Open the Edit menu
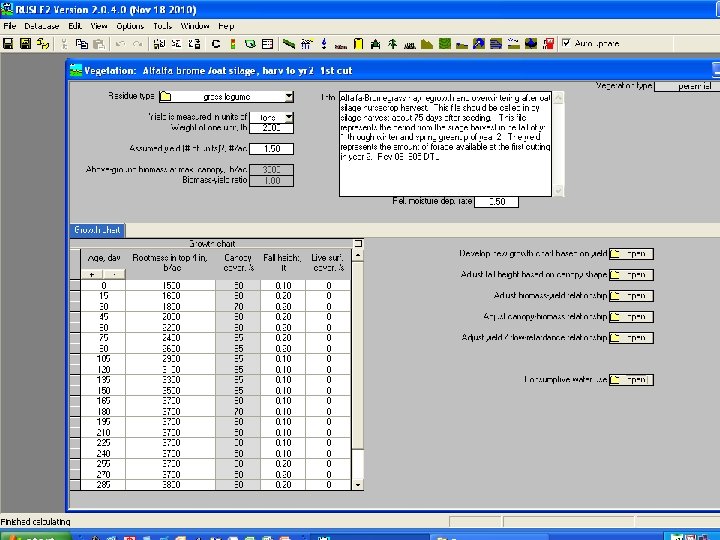Viewport: 720px width, 540px height. pyautogui.click(x=75, y=26)
